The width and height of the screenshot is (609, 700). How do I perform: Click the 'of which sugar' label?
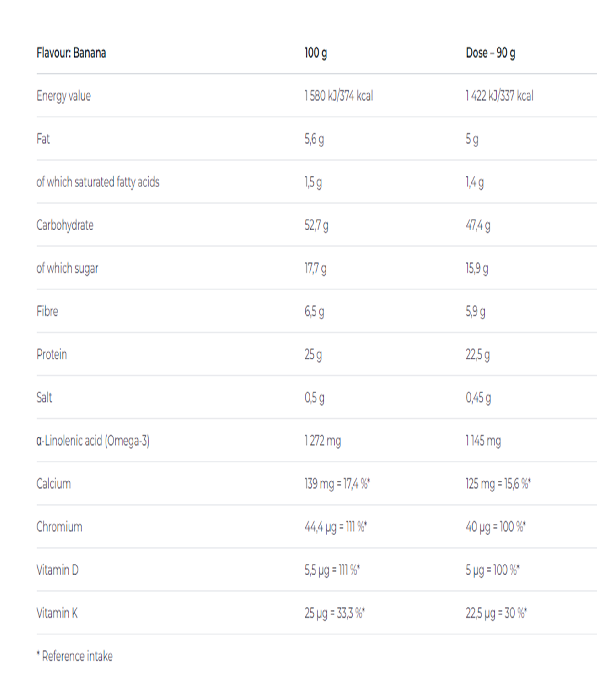[67, 268]
